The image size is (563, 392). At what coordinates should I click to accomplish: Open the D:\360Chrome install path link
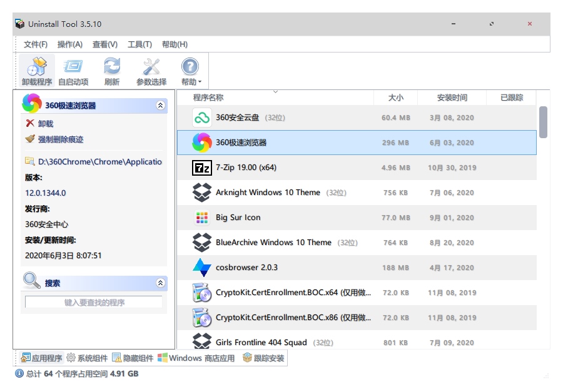(99, 161)
